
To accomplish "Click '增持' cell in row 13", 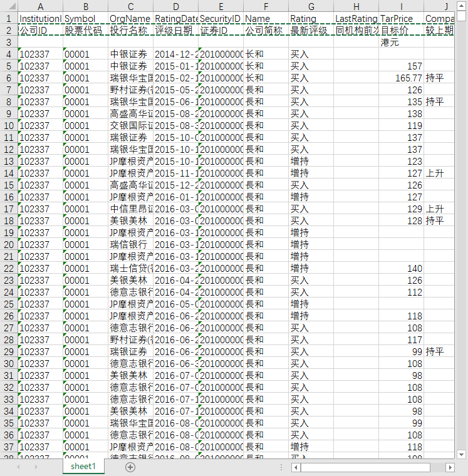I will (x=311, y=161).
